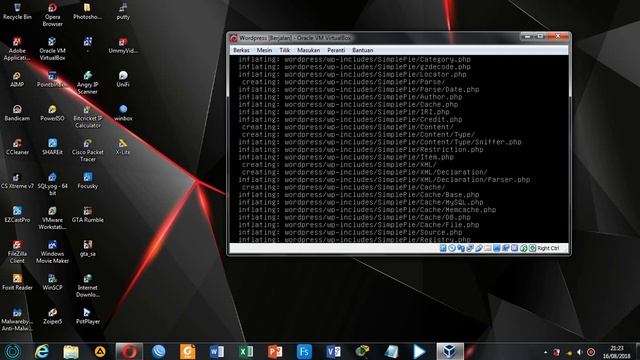Open the Bantuan menu

tap(362, 50)
